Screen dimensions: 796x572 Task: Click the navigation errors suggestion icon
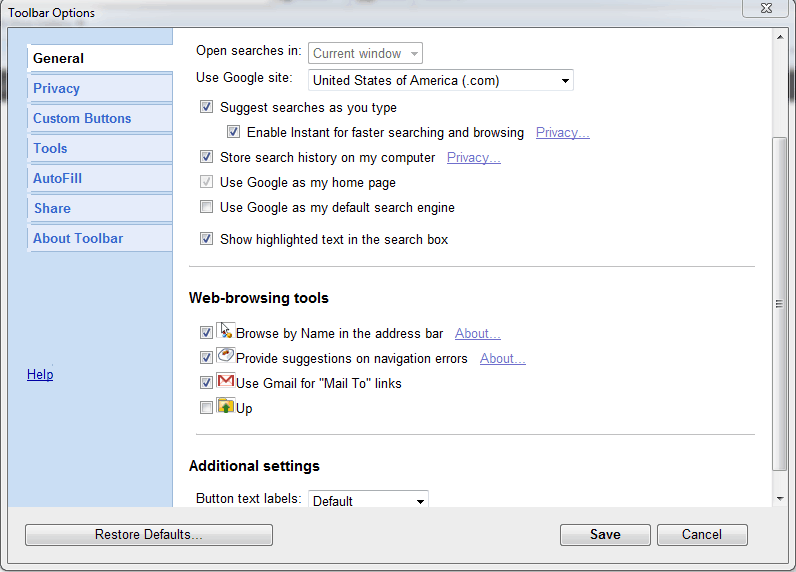tap(225, 355)
